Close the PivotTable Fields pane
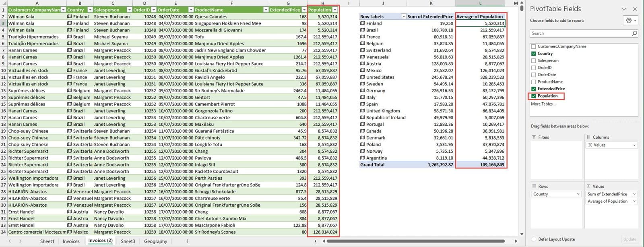 click(635, 9)
